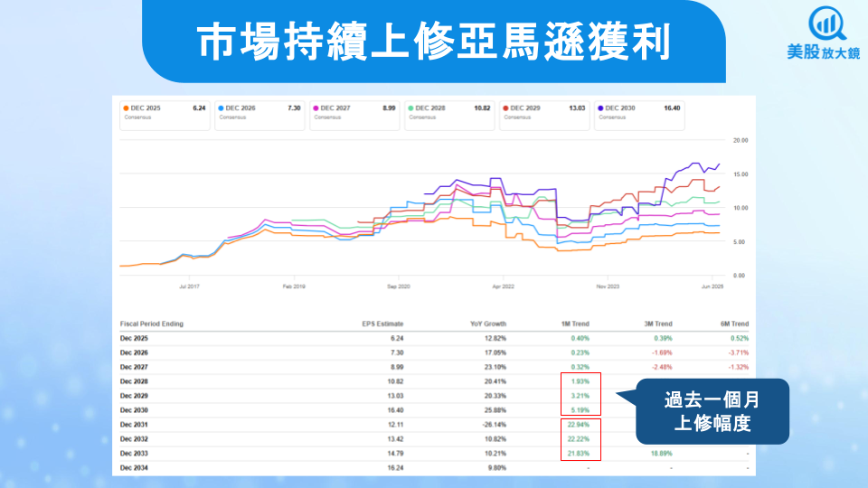
Task: Click the Feb 2019 x-axis label
Action: (x=294, y=286)
